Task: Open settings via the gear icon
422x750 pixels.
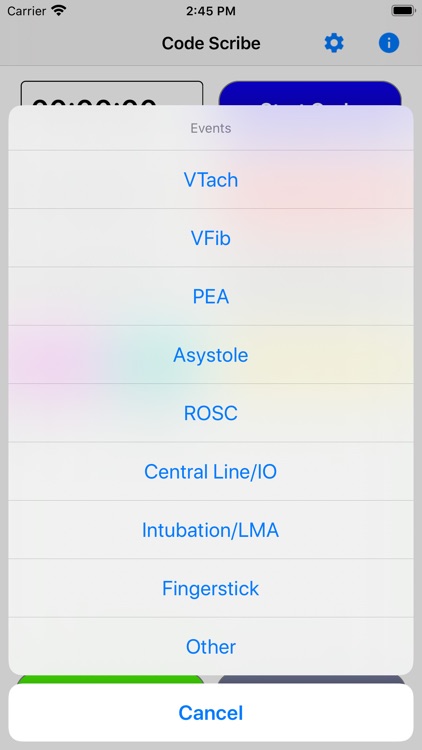Action: pos(334,43)
